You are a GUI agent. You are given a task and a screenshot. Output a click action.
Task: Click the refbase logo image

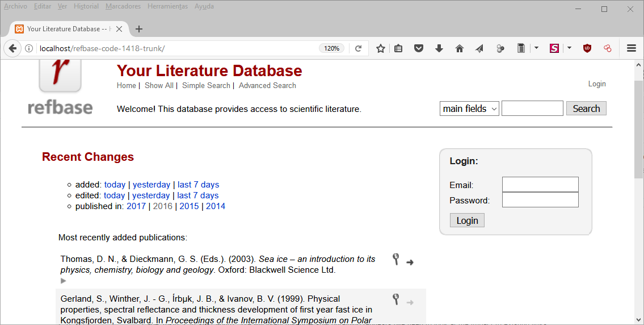60,87
